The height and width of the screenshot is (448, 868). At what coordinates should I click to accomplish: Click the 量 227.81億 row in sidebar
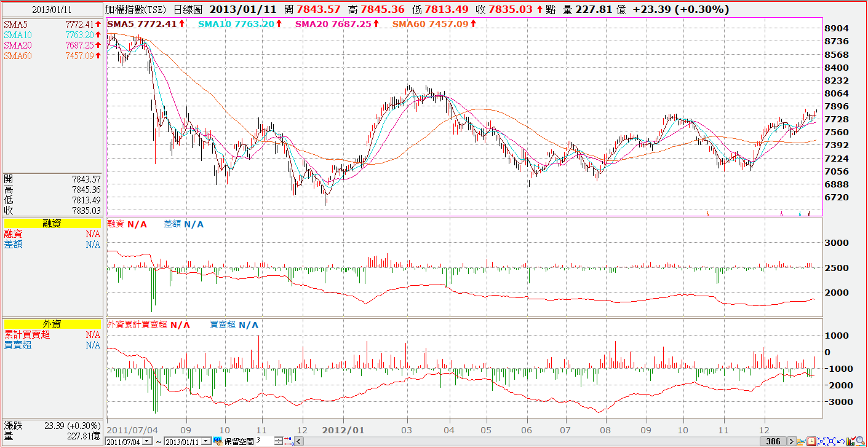click(x=52, y=436)
